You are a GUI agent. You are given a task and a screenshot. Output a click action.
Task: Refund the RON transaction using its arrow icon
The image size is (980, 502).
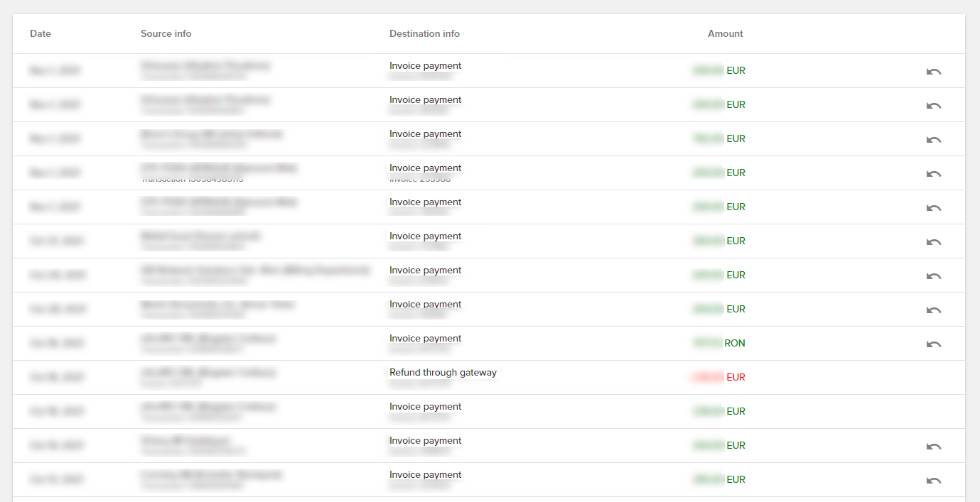(933, 344)
